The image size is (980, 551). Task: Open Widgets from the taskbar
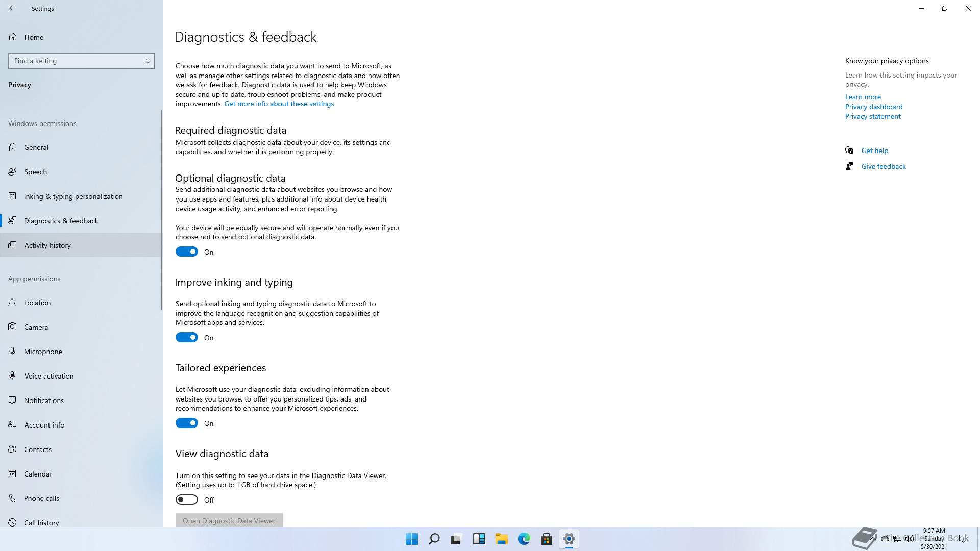(x=479, y=539)
